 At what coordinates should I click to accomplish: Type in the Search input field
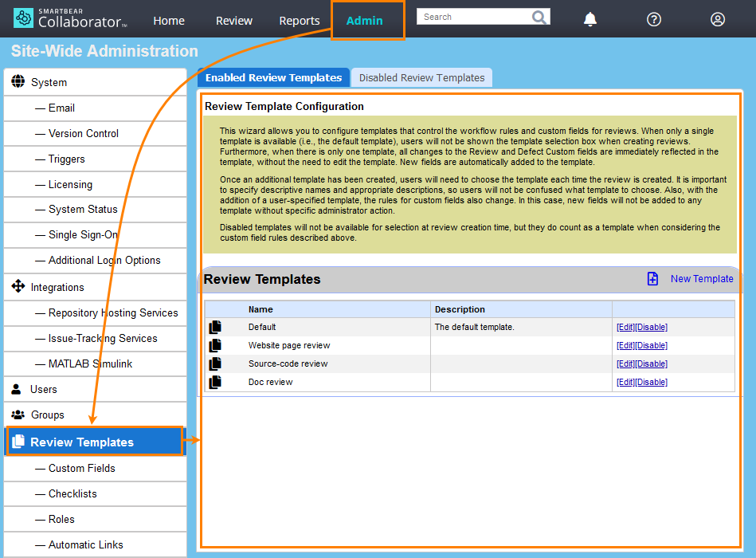coord(474,17)
